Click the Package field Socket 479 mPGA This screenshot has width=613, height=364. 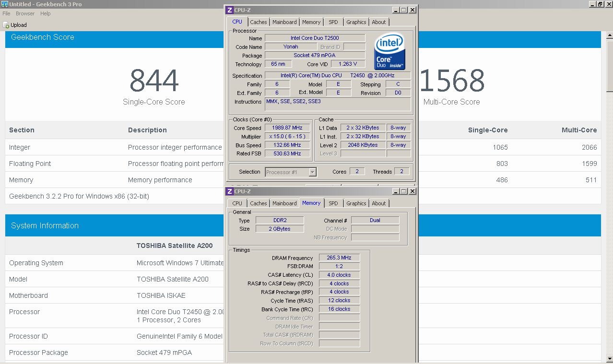(315, 55)
